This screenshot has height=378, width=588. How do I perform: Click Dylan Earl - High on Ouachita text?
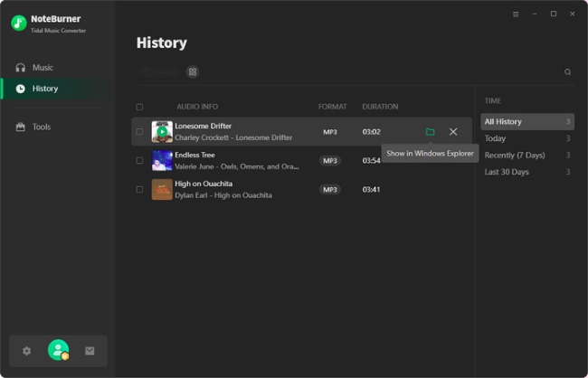(x=223, y=195)
